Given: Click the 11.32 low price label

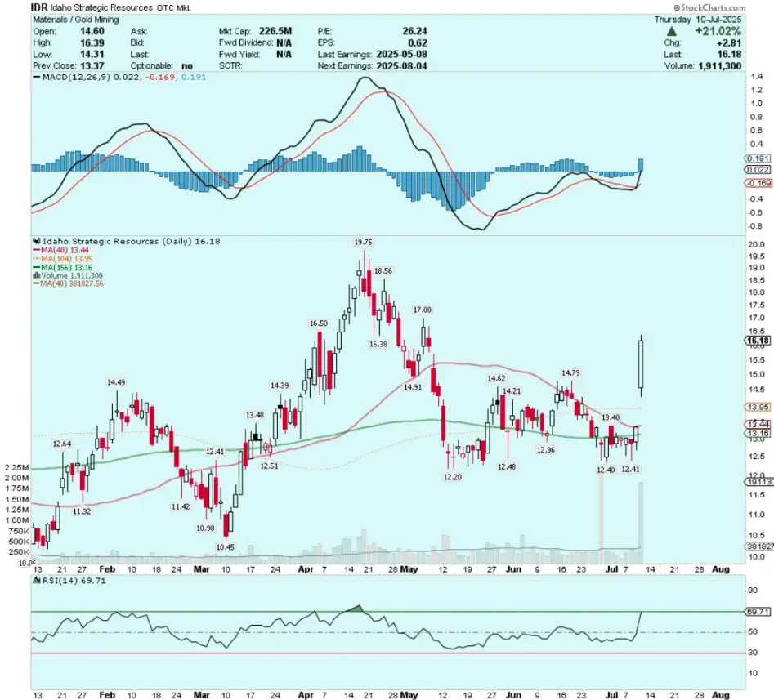Looking at the screenshot, I should click(82, 511).
